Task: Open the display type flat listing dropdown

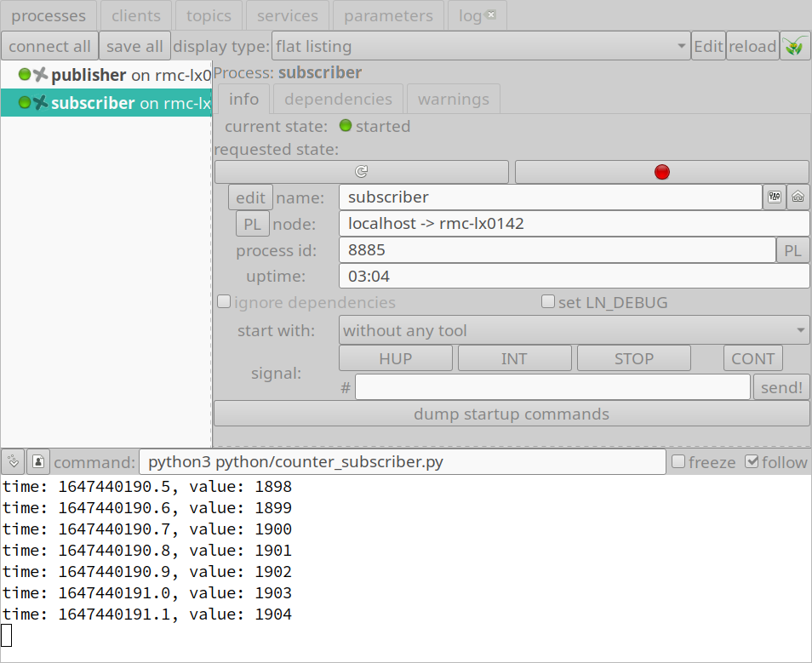Action: 481,46
